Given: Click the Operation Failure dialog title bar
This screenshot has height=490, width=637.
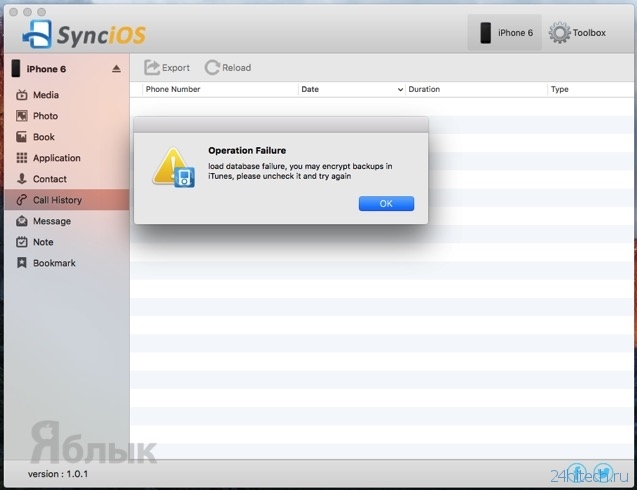Looking at the screenshot, I should 281,125.
